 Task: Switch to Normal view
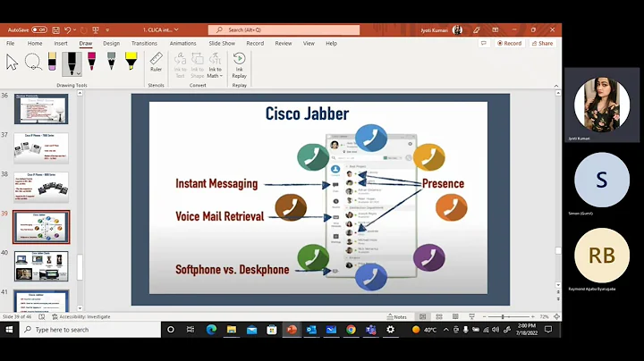(422, 316)
